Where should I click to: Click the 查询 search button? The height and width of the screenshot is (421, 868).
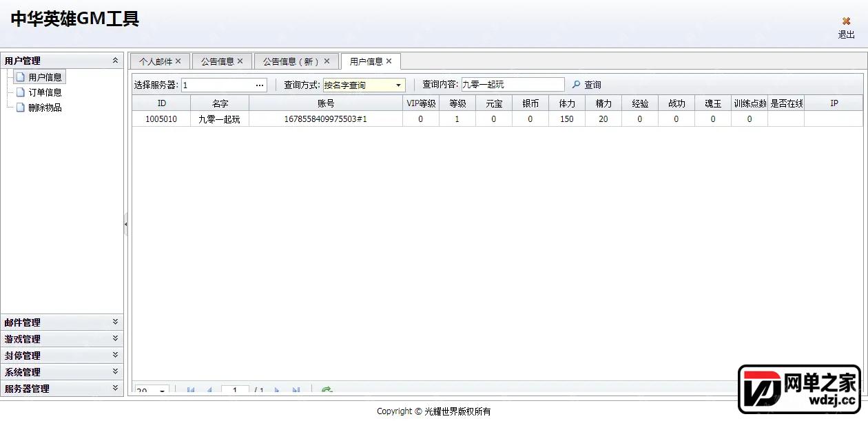587,85
